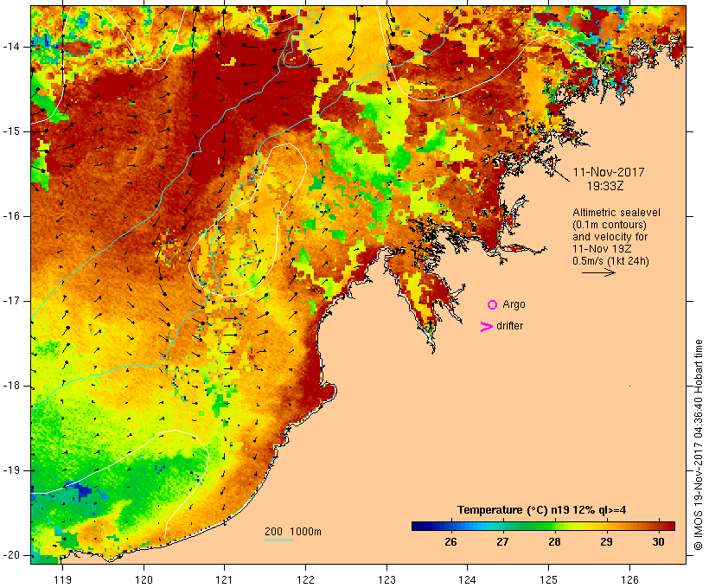Click the '-19' latitude axis label
709x588 pixels.
[11, 470]
